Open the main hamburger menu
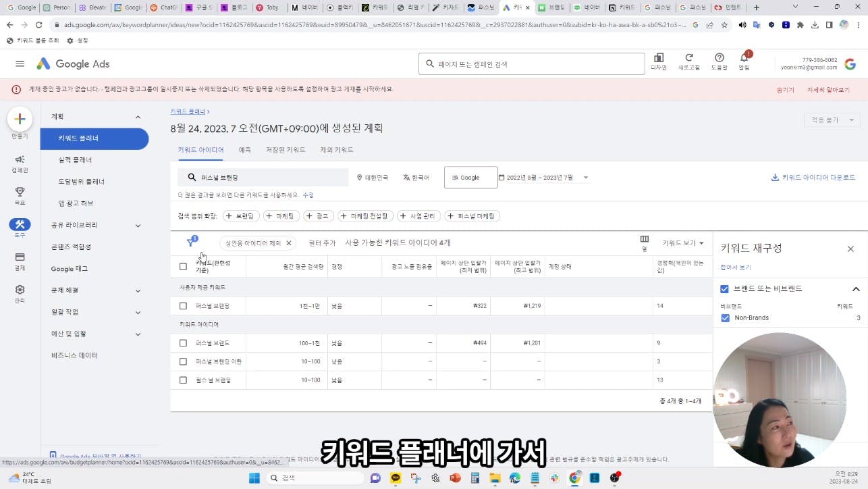The image size is (868, 489). point(20,64)
